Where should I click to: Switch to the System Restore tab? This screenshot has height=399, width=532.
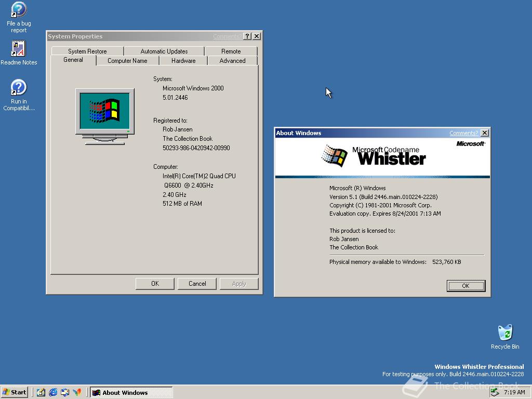tap(87, 51)
